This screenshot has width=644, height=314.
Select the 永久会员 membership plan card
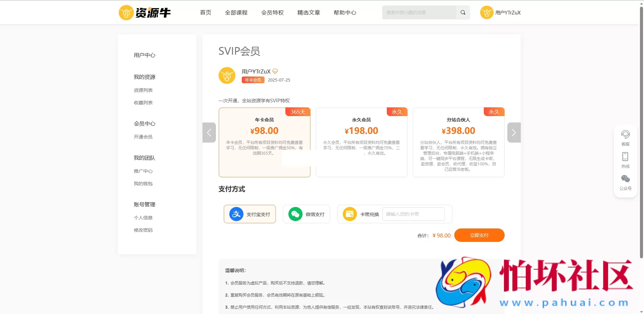pyautogui.click(x=361, y=143)
